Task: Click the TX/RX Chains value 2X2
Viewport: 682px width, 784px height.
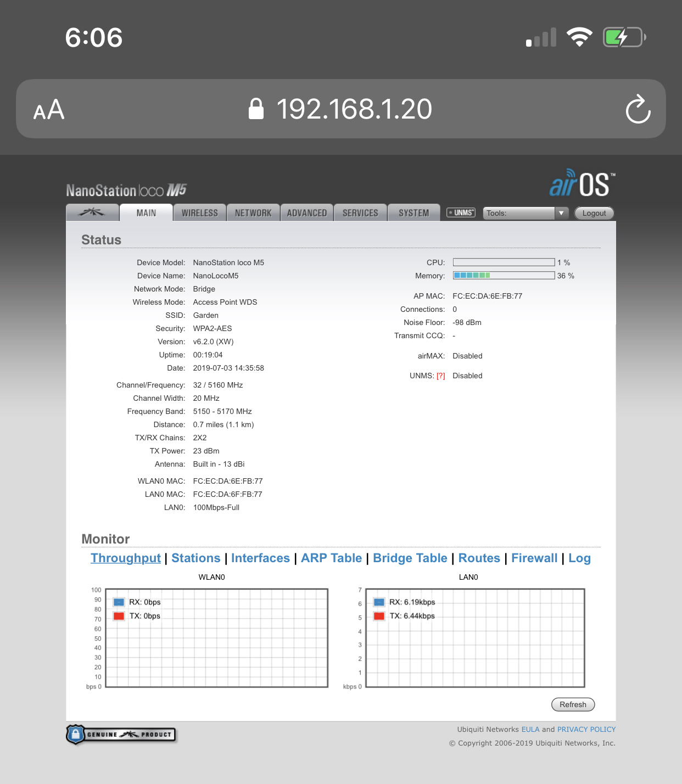Action: point(200,438)
